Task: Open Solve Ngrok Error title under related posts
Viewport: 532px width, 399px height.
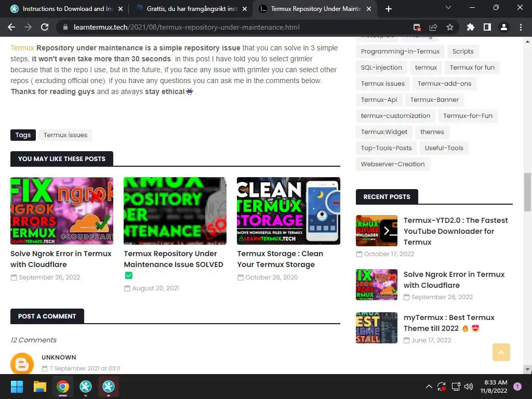Action: [61, 259]
